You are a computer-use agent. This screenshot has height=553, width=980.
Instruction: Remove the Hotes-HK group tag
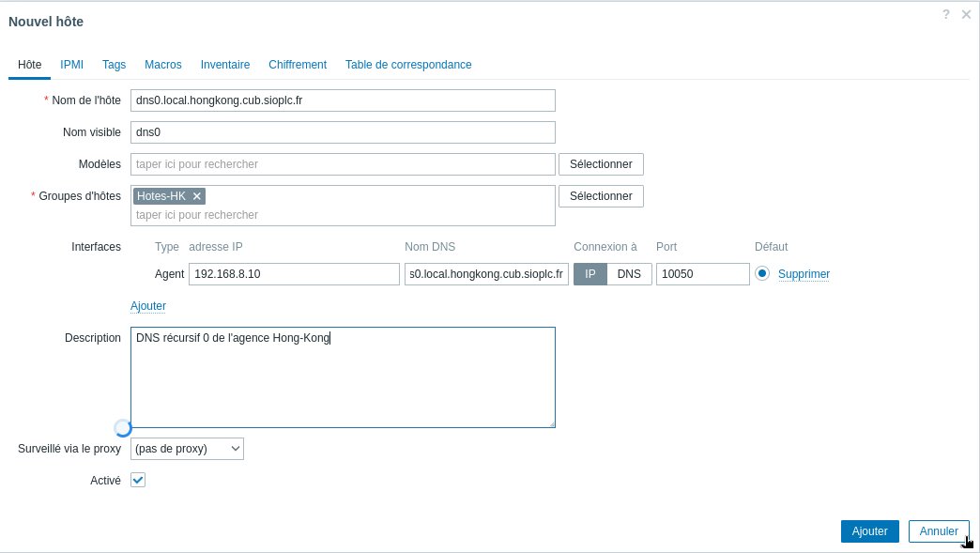[x=197, y=196]
